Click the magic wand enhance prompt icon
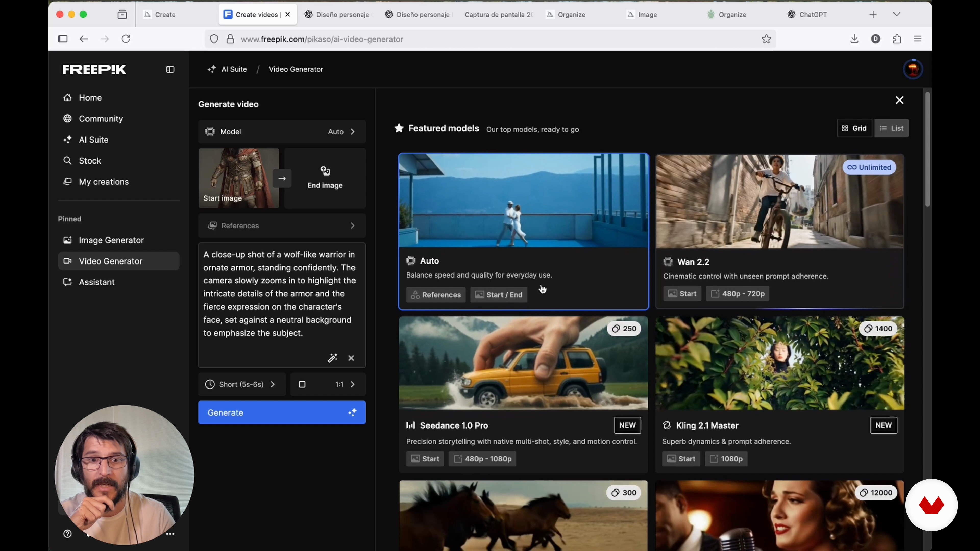The width and height of the screenshot is (980, 551). [333, 358]
